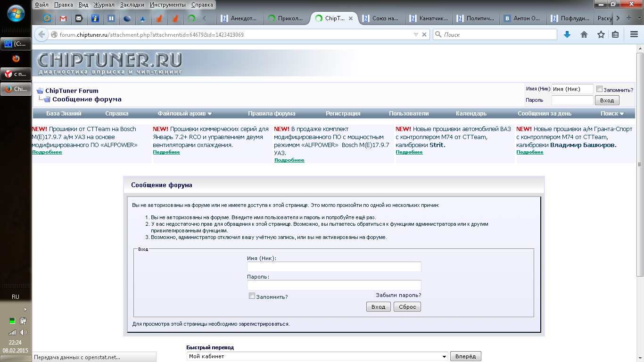Screen dimensions: 644x362
Task: Bookmark this page with the star icon
Action: [x=601, y=34]
